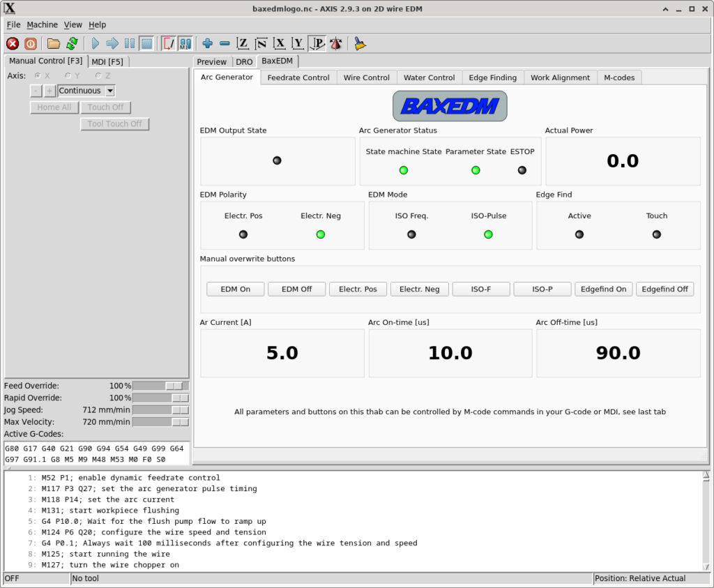Click the Home All button
Image resolution: width=714 pixels, height=588 pixels.
coord(54,107)
